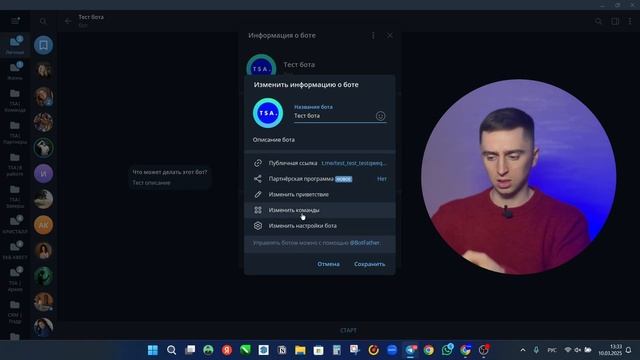Click Что может делать этот бот? text
Image resolution: width=640 pixels, height=360 pixels.
[170, 172]
